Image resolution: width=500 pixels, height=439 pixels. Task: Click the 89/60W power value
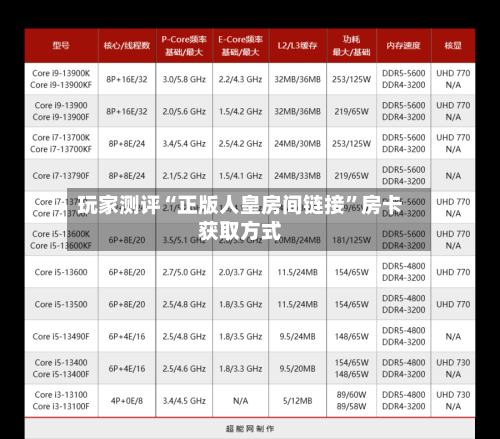coord(351,395)
